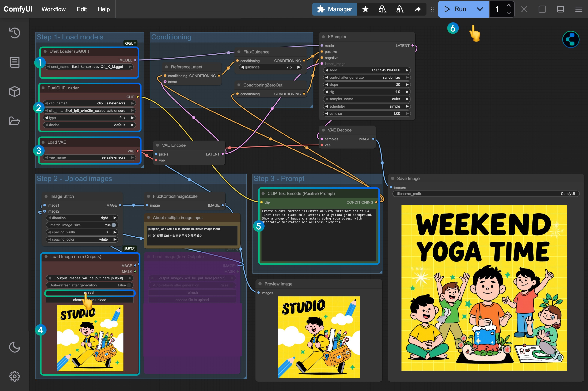The height and width of the screenshot is (391, 588).
Task: Open the Workflow menu
Action: coord(54,9)
